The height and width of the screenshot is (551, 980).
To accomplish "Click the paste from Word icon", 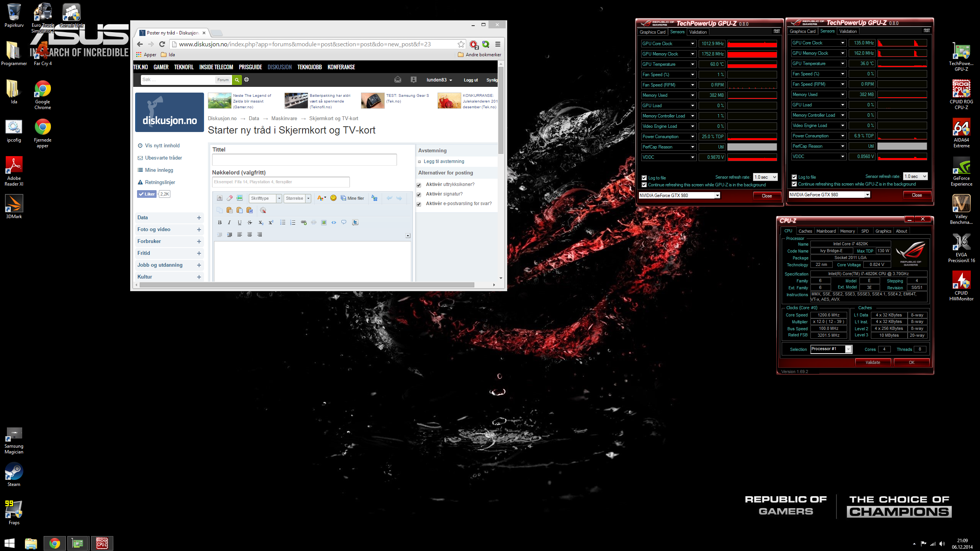I will 250,210.
